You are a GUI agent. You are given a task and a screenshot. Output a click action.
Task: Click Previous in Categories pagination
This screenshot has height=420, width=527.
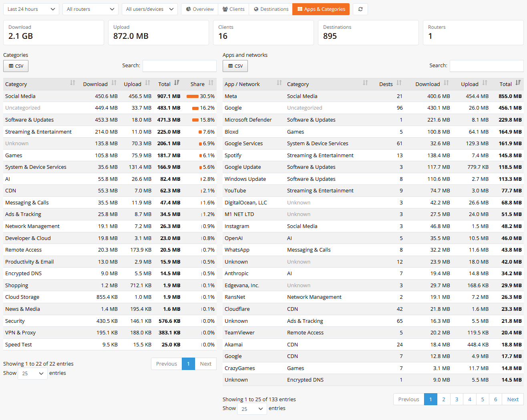(167, 364)
